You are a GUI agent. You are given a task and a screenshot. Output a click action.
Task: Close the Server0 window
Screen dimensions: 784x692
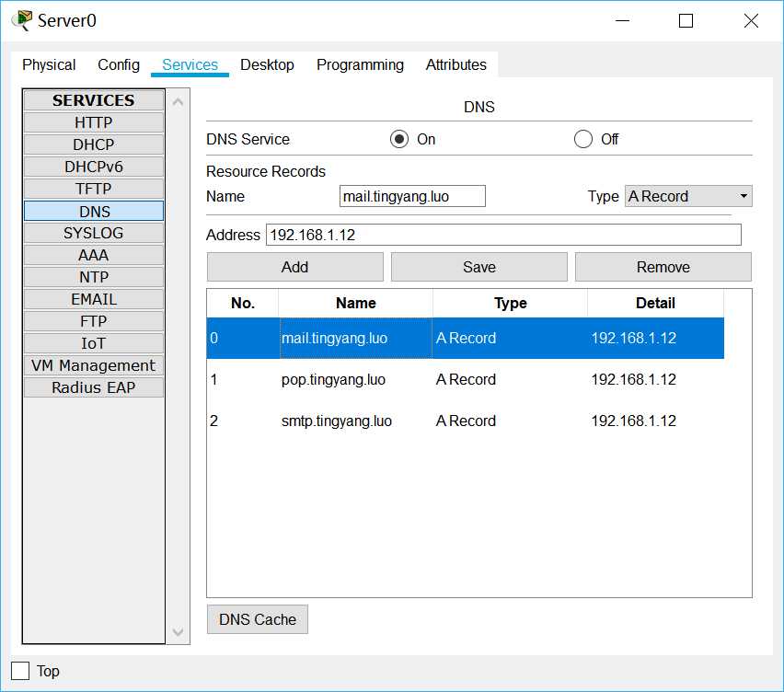coord(751,20)
